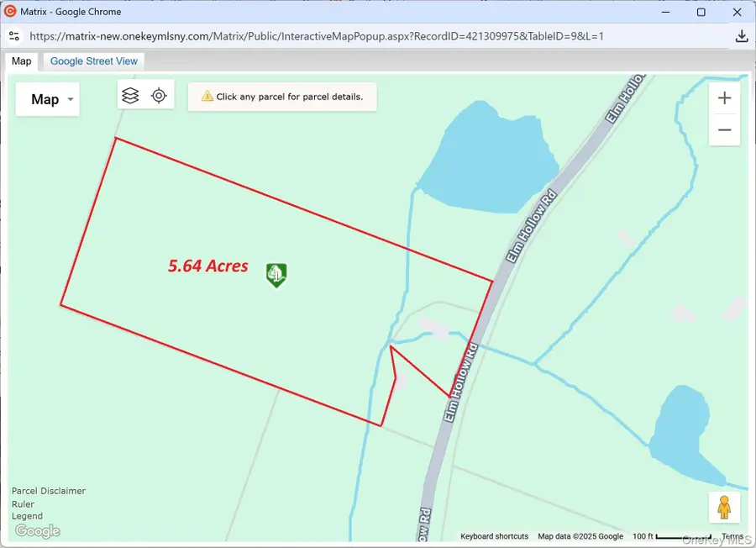The image size is (756, 548).
Task: Click the green tree parcel marker
Action: [x=276, y=274]
